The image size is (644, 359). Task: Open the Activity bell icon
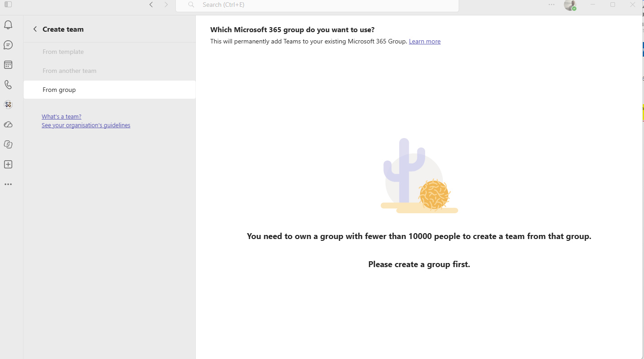(x=8, y=25)
